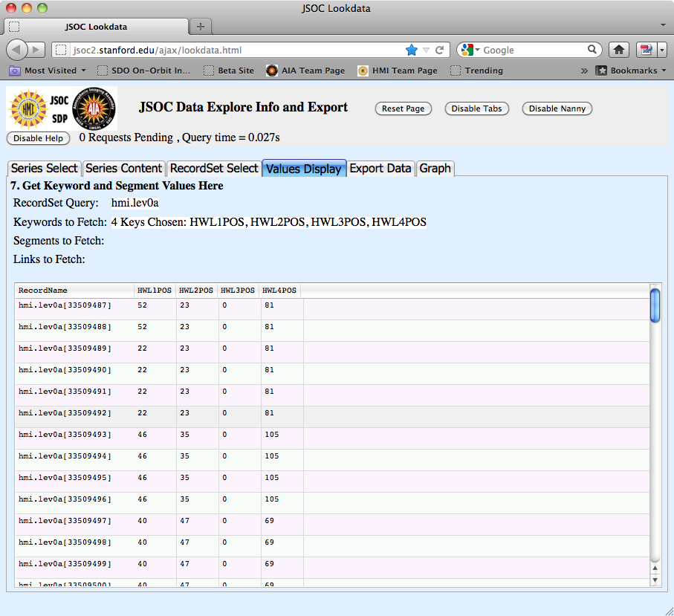Toggle the Disable Help button
This screenshot has width=674, height=616.
click(x=39, y=138)
